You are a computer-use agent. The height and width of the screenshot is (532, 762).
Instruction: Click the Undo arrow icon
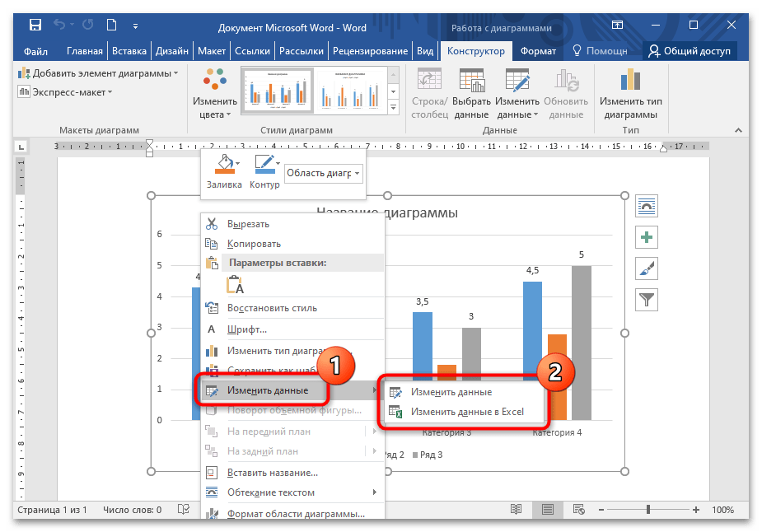coord(58,24)
